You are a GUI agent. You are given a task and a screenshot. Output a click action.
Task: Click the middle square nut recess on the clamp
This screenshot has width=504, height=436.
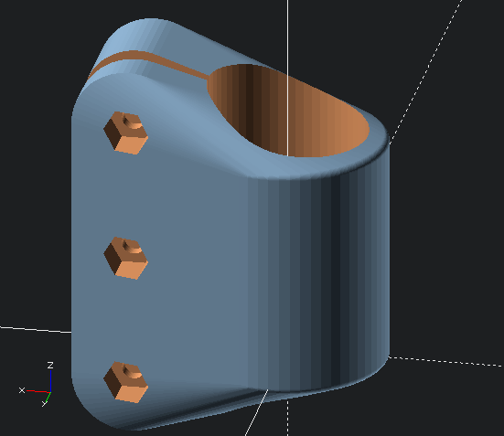point(125,258)
